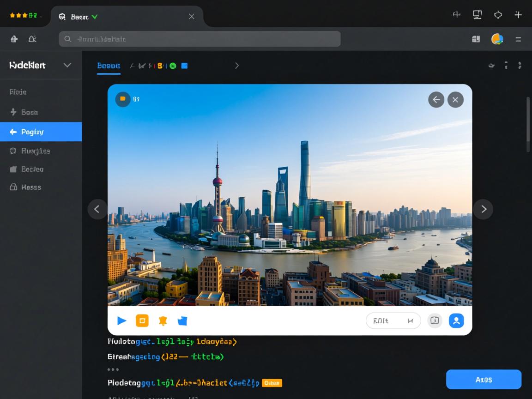Open the green dropdown arrow on browser tab
532x399 pixels.
click(x=95, y=17)
